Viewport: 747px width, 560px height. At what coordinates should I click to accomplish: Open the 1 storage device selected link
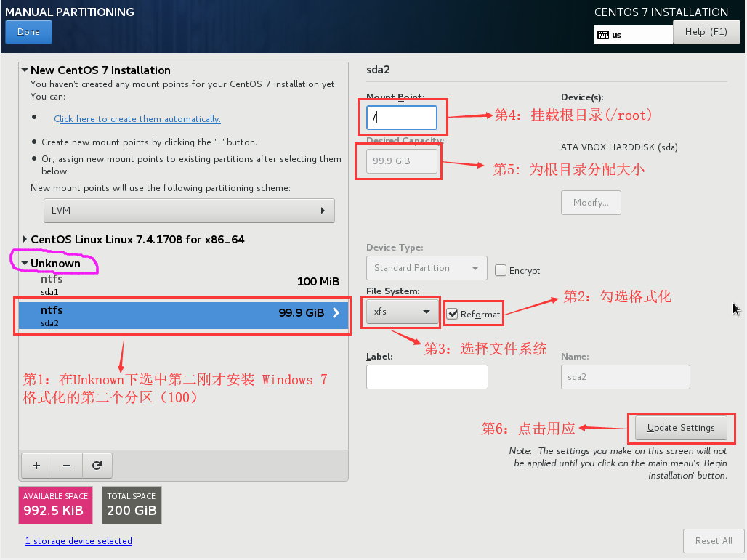coord(78,541)
